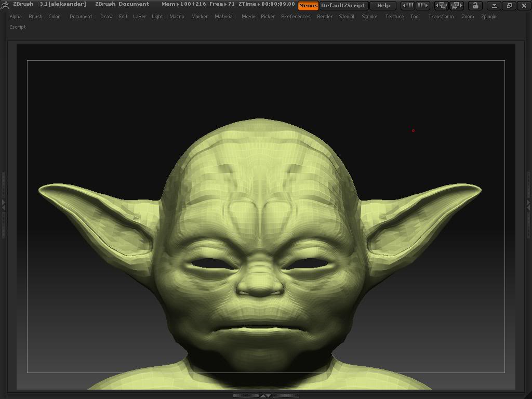
Task: Load the previous UI layout
Action: click(x=442, y=5)
